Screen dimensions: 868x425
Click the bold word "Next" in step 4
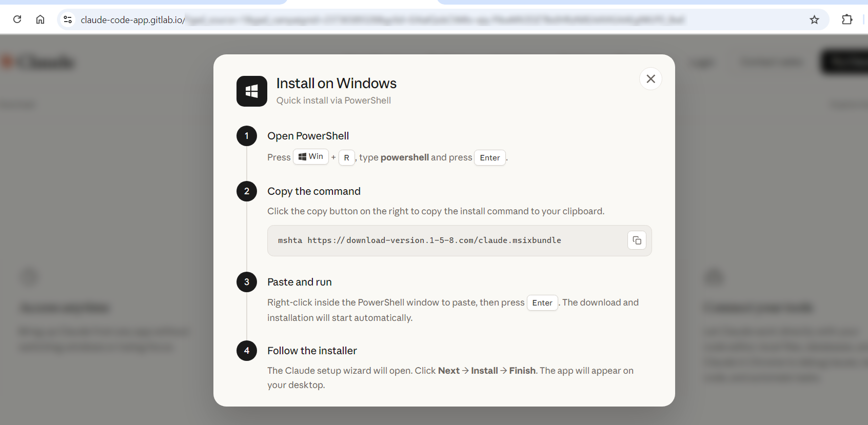(449, 371)
